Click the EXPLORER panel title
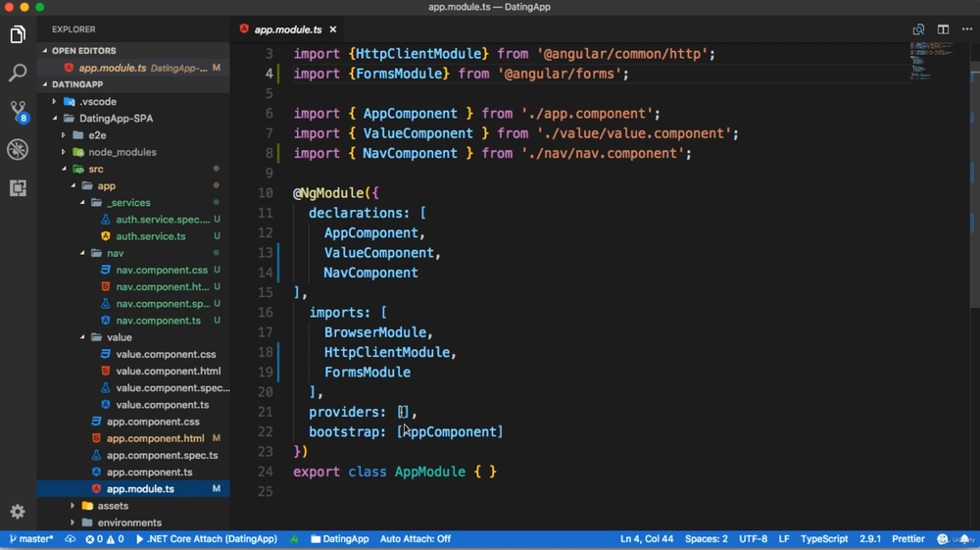The height and width of the screenshot is (550, 980). (73, 29)
